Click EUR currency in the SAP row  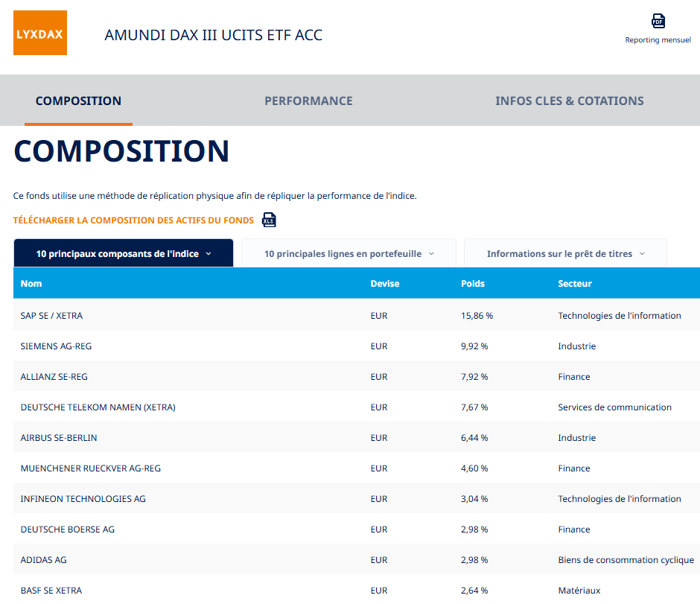pyautogui.click(x=379, y=316)
